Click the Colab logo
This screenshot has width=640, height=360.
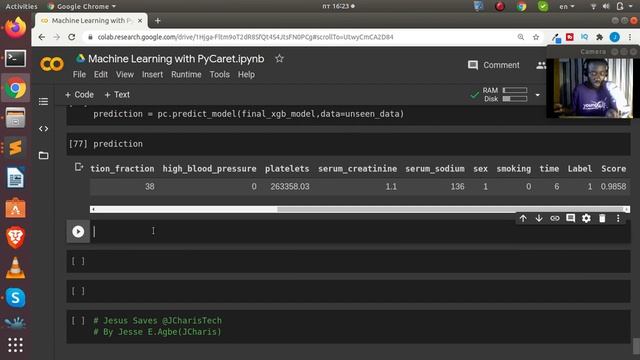tap(51, 64)
